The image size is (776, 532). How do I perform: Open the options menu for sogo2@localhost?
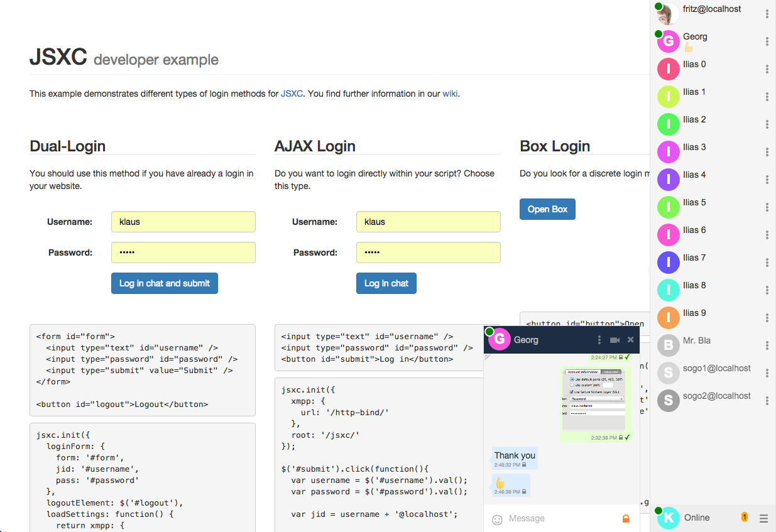(x=767, y=401)
